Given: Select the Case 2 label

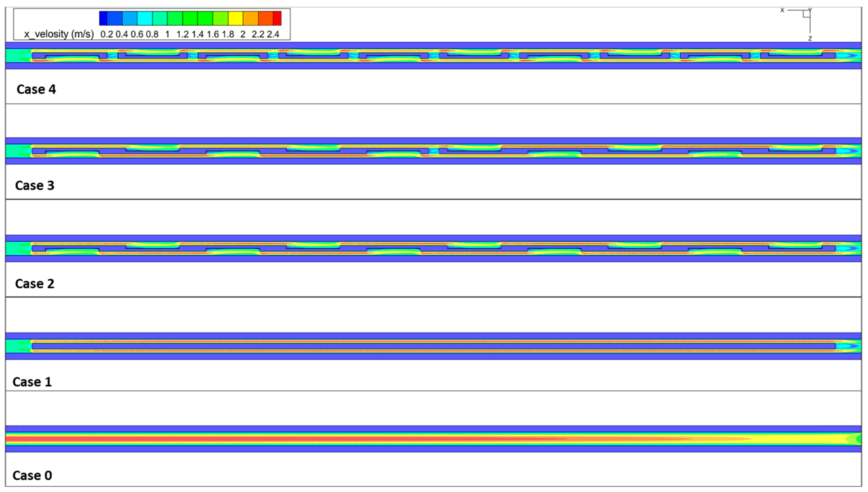Looking at the screenshot, I should tap(35, 284).
